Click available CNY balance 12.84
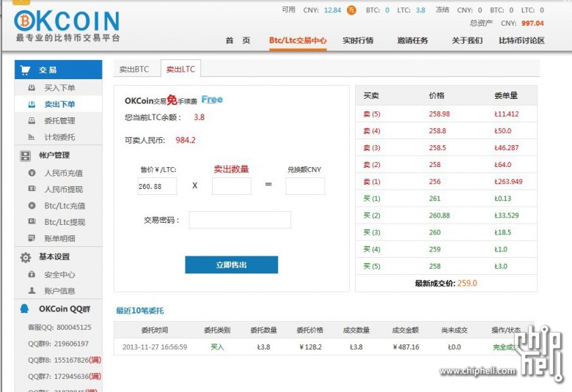The image size is (572, 392). tap(332, 10)
